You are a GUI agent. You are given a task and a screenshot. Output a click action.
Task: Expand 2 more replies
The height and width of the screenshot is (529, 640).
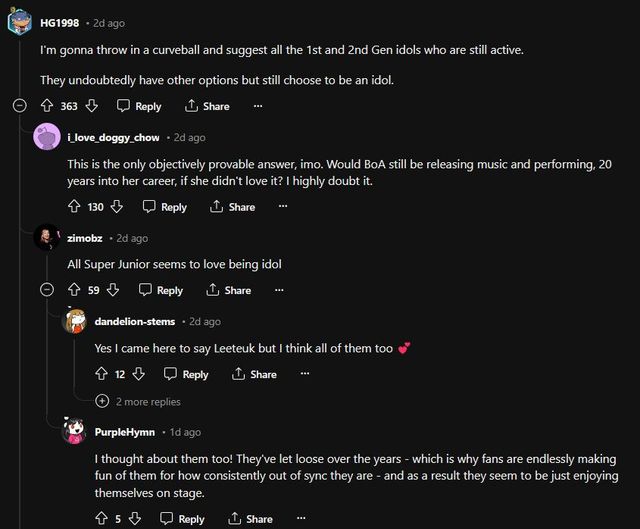coord(139,401)
